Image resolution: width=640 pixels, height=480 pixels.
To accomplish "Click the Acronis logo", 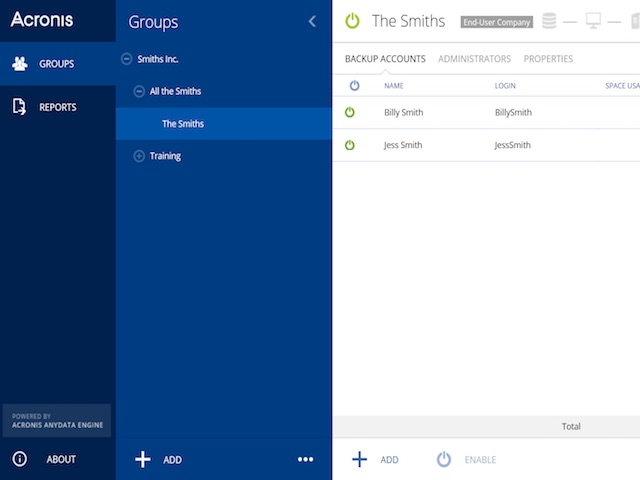I will 42,20.
